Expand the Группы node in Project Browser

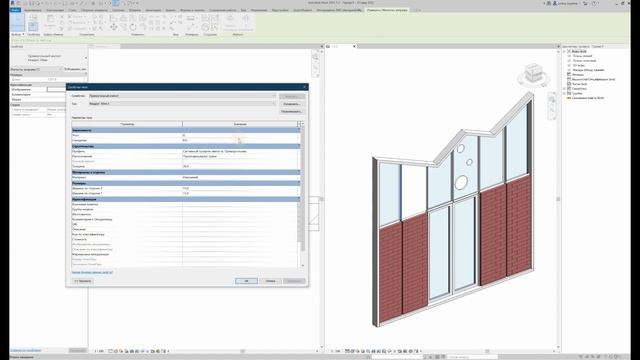pos(564,93)
